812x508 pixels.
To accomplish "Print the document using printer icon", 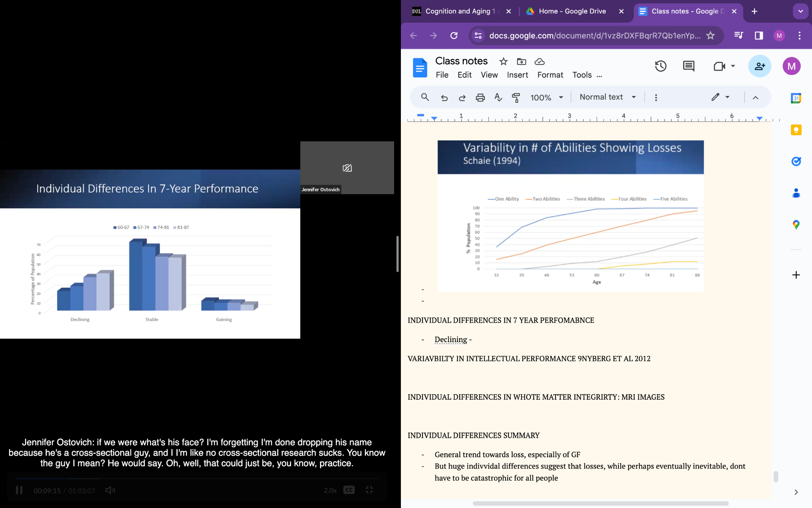I will [x=480, y=97].
